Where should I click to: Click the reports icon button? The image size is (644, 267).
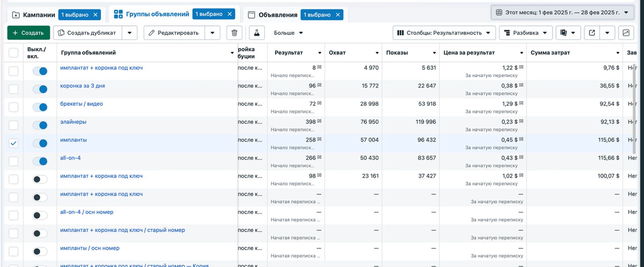(563, 33)
